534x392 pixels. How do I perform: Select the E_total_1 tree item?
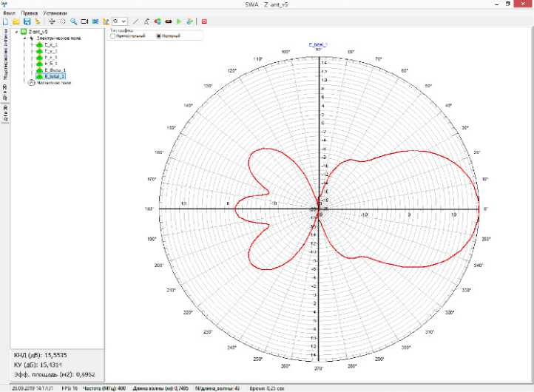[x=55, y=76]
